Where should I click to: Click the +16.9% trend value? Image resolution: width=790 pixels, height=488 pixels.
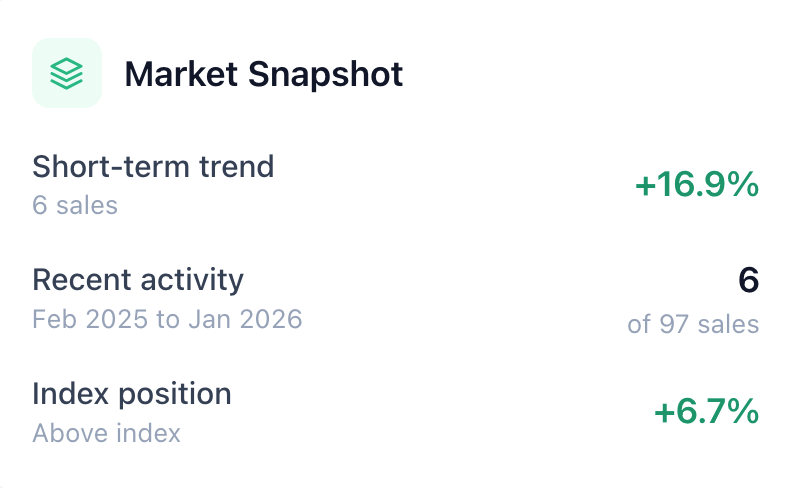[696, 185]
